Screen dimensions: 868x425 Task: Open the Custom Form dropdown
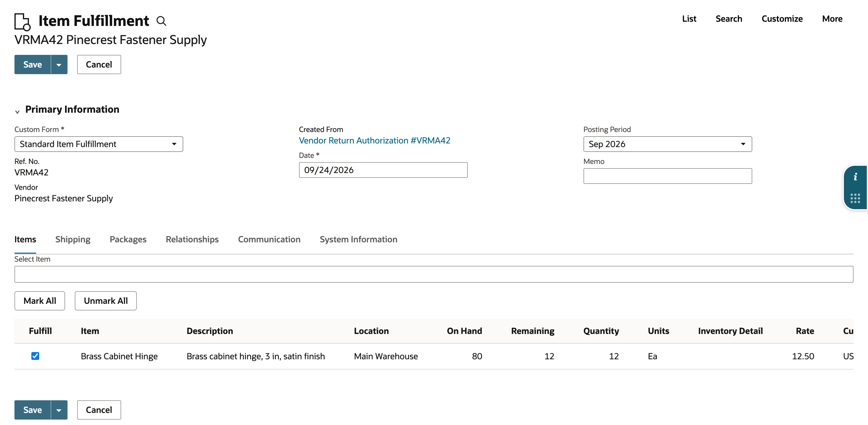(98, 144)
